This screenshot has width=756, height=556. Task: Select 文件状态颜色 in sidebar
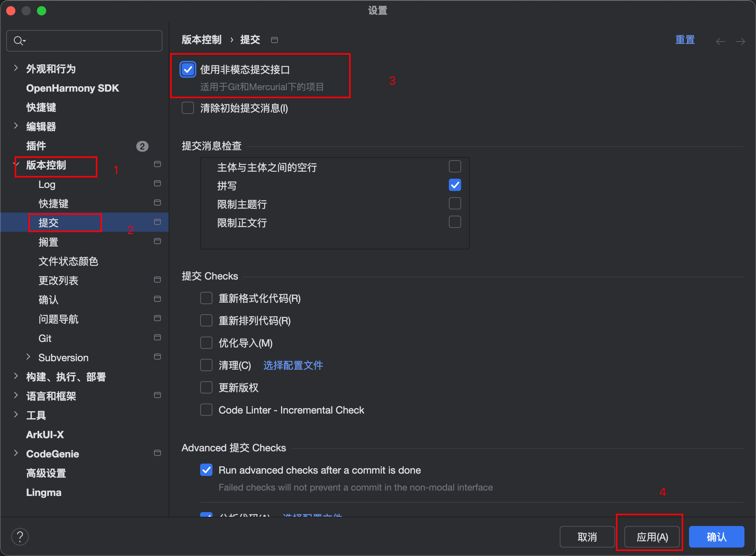click(68, 261)
